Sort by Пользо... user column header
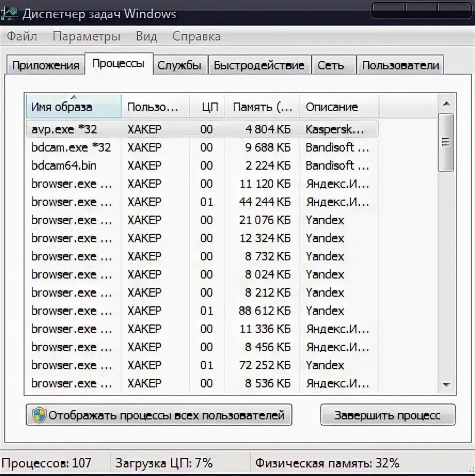 click(155, 106)
